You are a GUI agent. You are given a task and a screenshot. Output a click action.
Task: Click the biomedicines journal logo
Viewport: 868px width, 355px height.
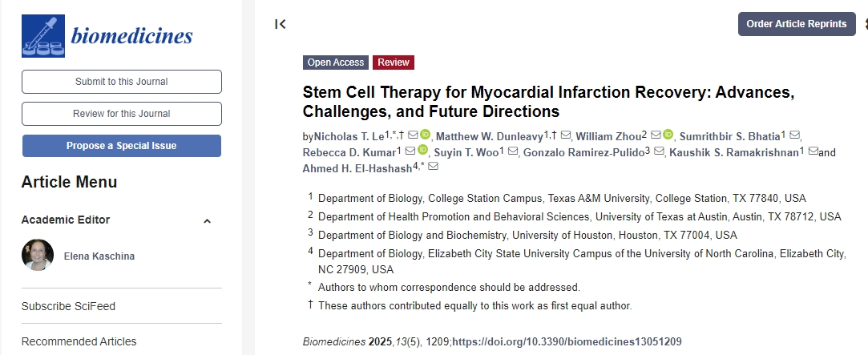click(107, 36)
